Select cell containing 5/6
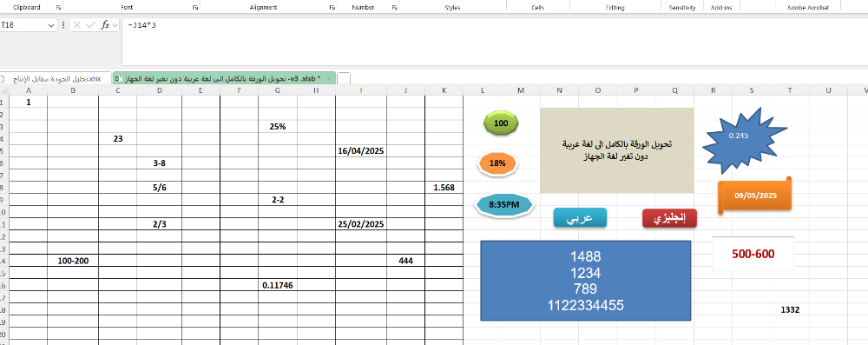The width and height of the screenshot is (868, 345). click(160, 188)
